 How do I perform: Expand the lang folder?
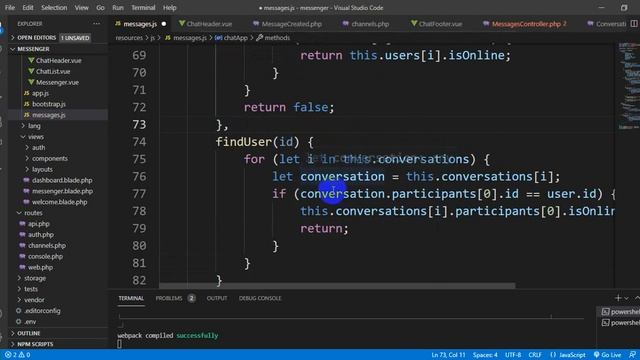point(34,126)
